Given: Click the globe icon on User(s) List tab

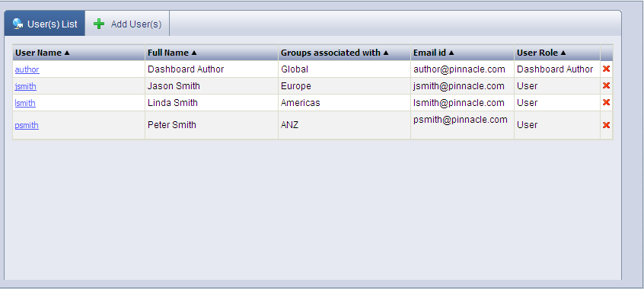Looking at the screenshot, I should [18, 24].
